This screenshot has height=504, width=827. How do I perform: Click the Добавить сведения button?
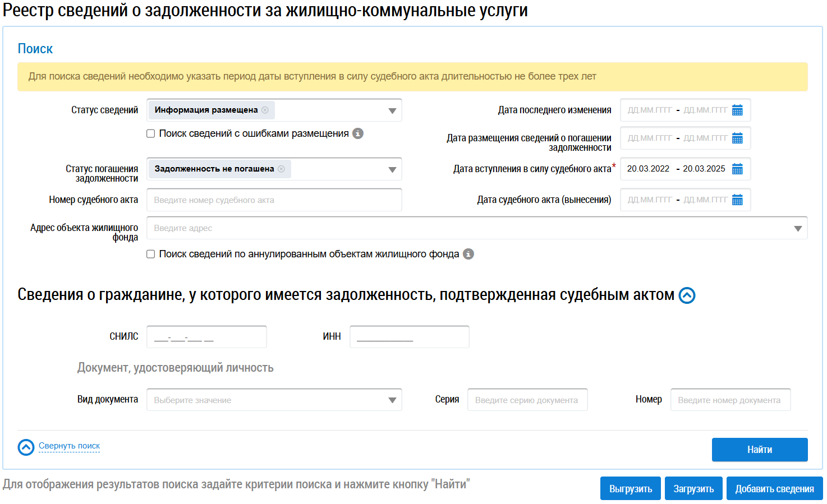(x=774, y=488)
